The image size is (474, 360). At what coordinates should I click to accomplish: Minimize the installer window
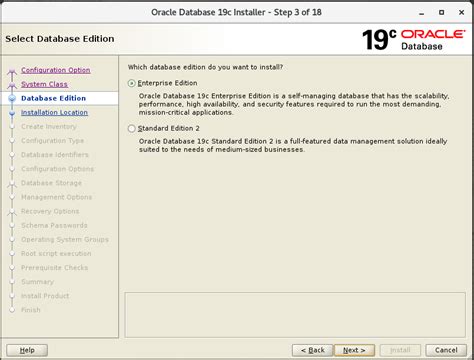click(x=422, y=13)
